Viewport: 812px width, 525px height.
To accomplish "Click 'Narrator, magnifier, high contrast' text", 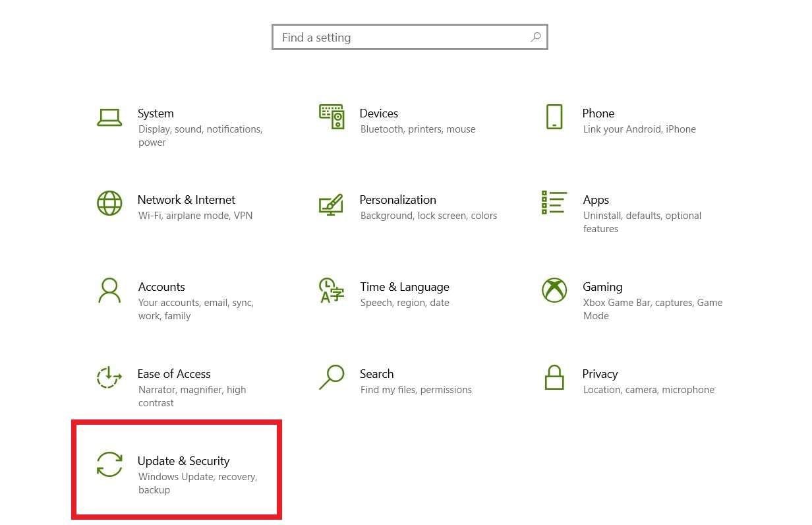I will [192, 396].
